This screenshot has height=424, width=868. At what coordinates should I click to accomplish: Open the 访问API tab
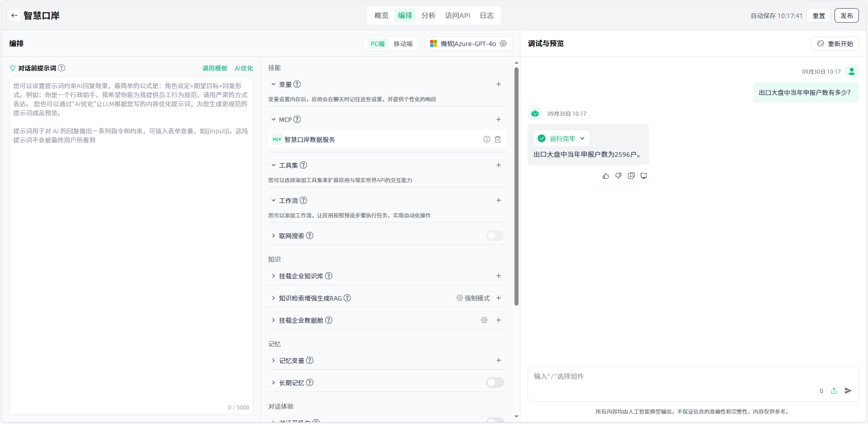[457, 15]
